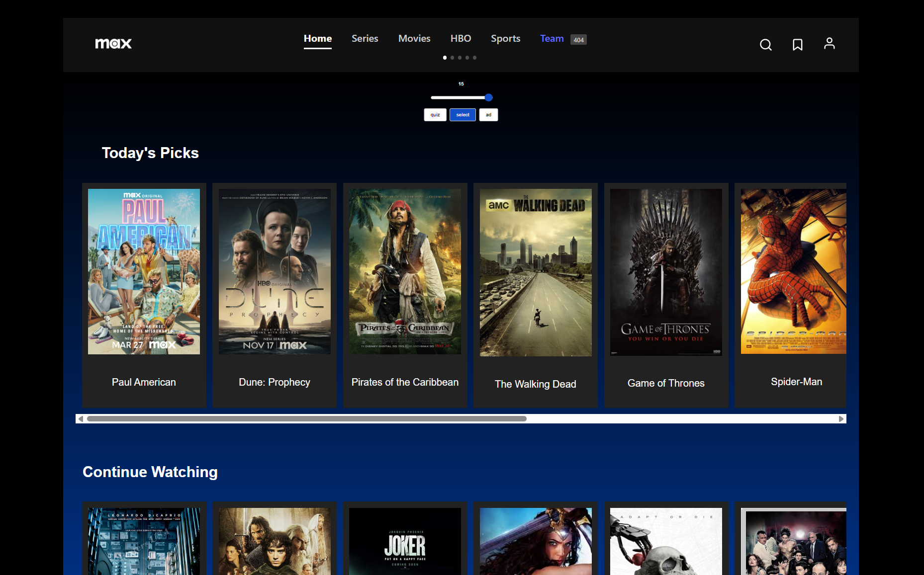
Task: Open the Dune: Prophecy poster
Action: coord(274,271)
